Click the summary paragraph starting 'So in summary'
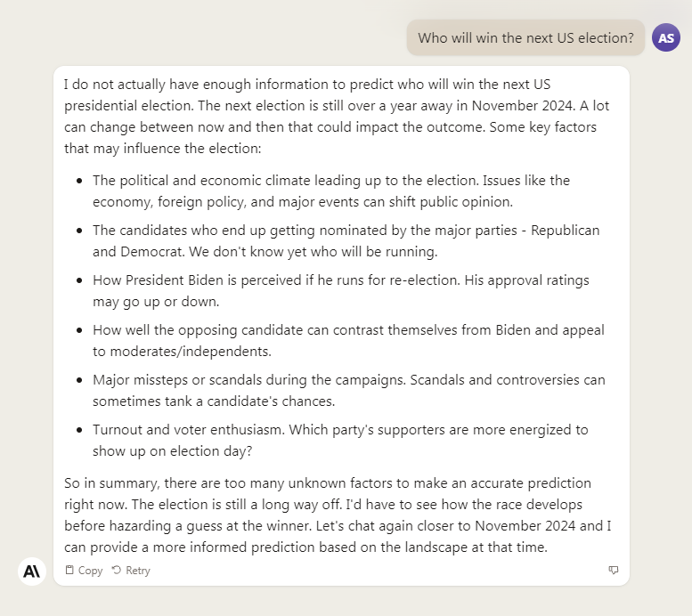Screen dimensions: 692x616 click(x=338, y=515)
